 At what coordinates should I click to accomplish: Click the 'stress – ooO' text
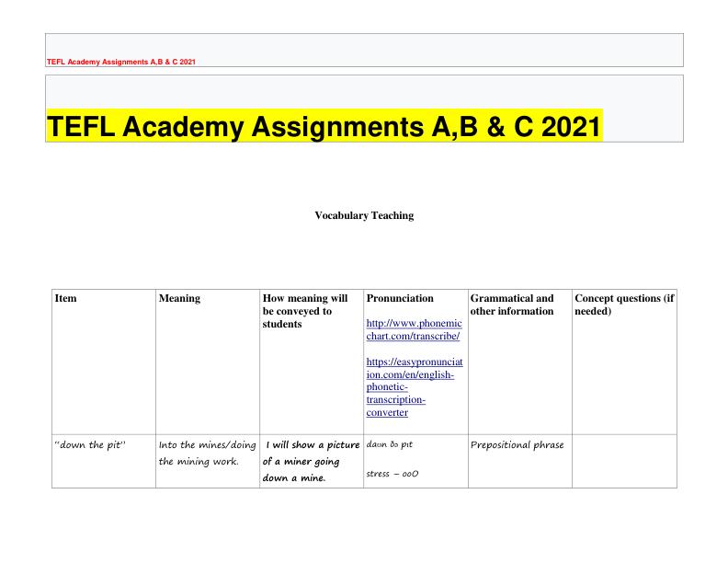click(392, 474)
